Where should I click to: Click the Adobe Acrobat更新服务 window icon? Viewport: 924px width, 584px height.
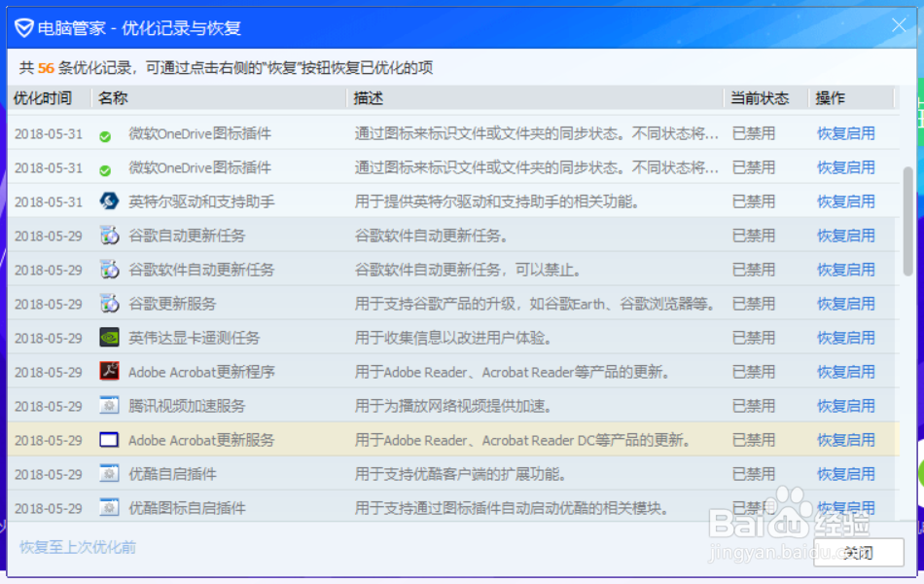[109, 440]
